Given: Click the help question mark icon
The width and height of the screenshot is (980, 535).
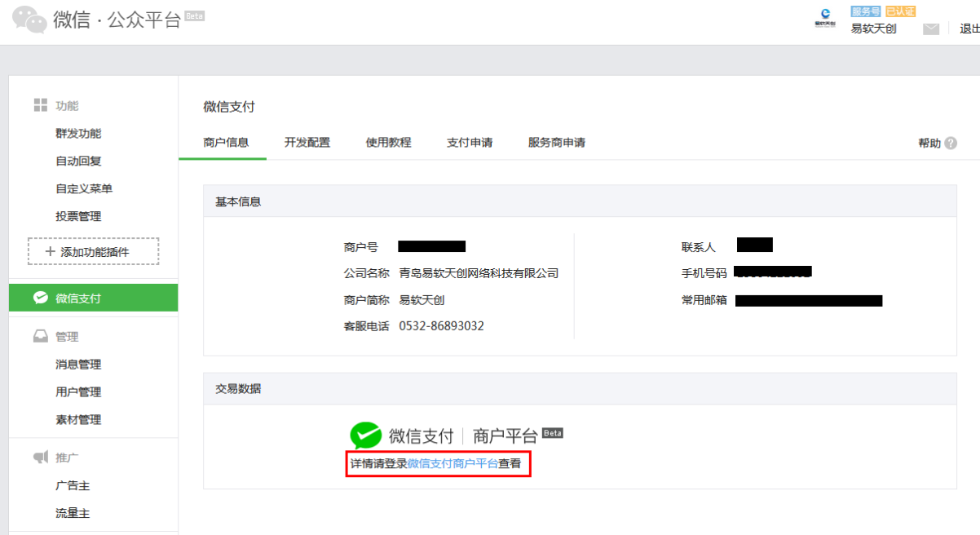Looking at the screenshot, I should 951,143.
